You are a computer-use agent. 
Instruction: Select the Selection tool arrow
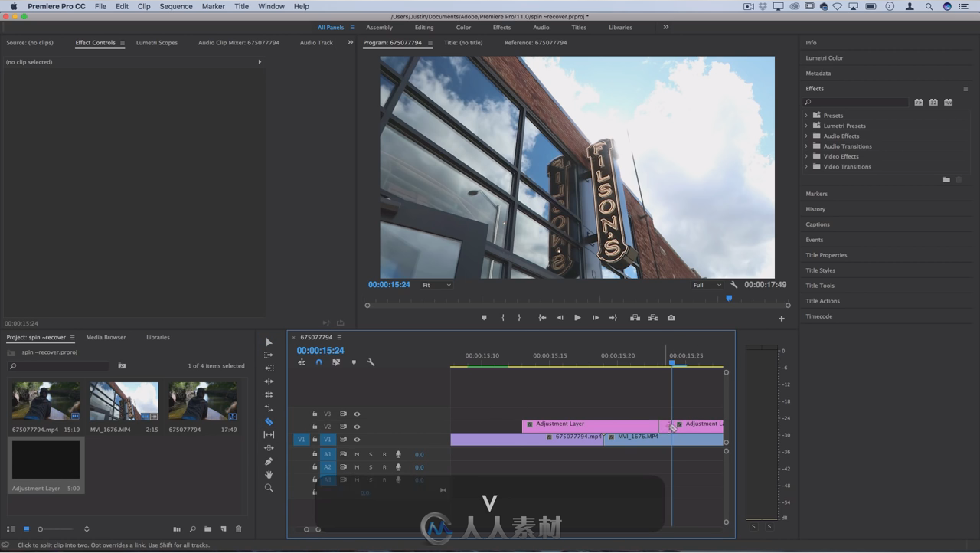[269, 342]
